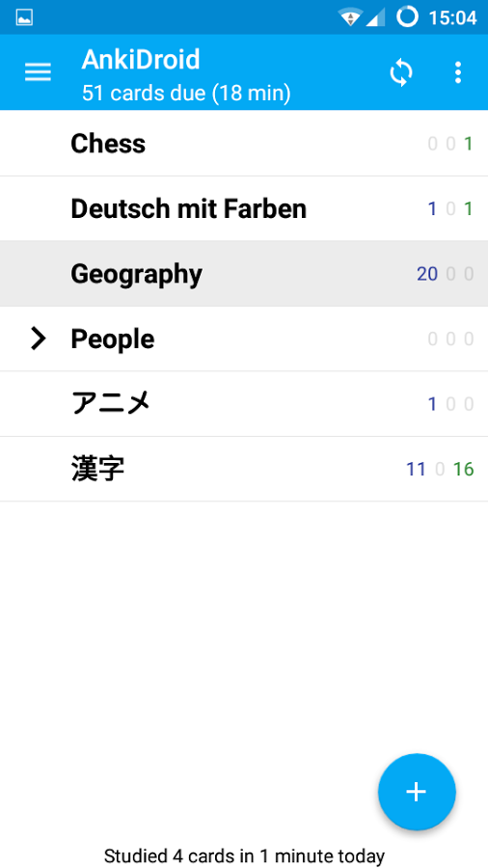Tap the blue plus add button

(417, 792)
